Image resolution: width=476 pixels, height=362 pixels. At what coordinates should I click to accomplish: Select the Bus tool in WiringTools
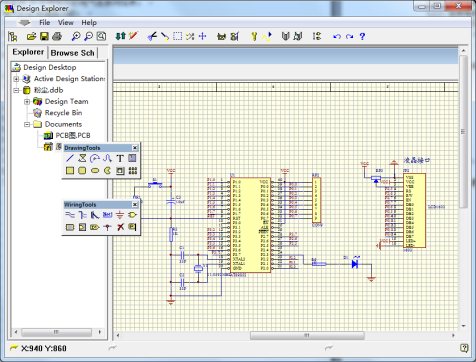click(82, 215)
